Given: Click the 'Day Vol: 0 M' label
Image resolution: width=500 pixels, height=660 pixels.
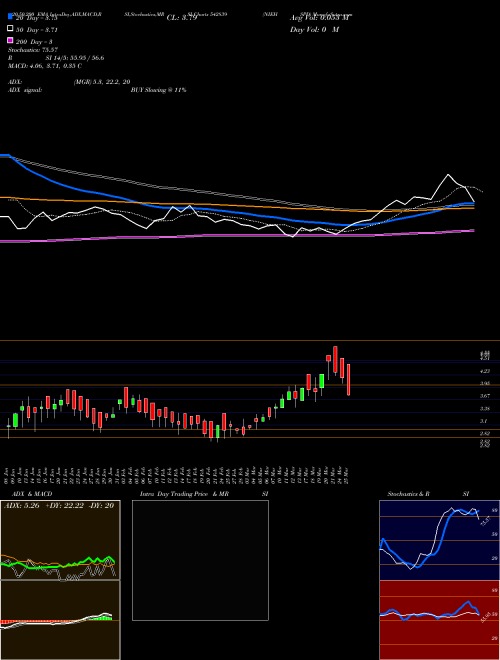Looking at the screenshot, I should 314,29.
